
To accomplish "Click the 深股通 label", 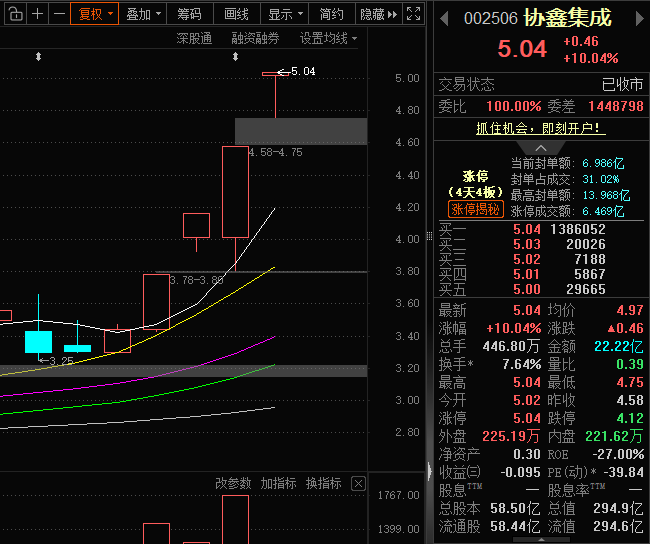I will pyautogui.click(x=194, y=39).
